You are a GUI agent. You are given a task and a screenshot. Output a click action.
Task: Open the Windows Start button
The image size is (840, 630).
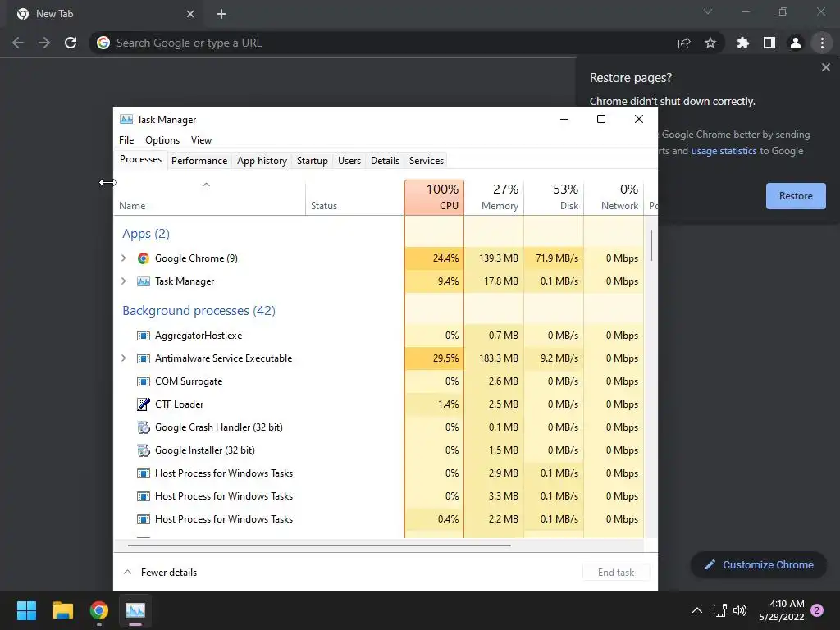pos(26,610)
